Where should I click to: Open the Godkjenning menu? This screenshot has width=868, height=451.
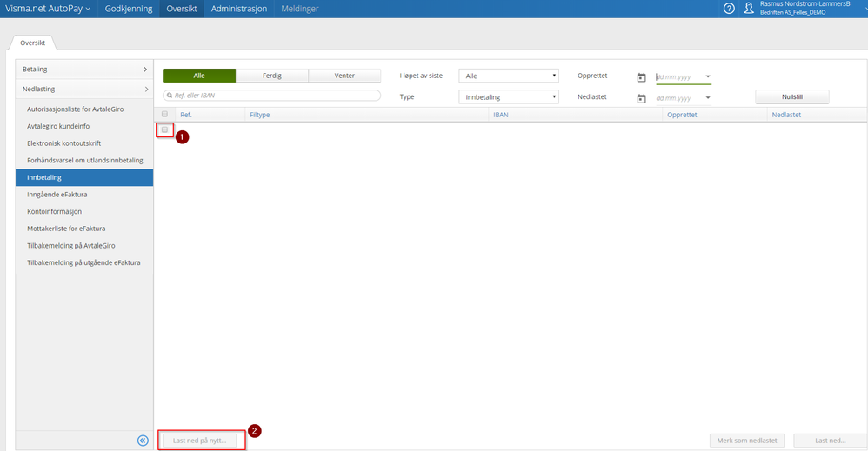pos(129,9)
